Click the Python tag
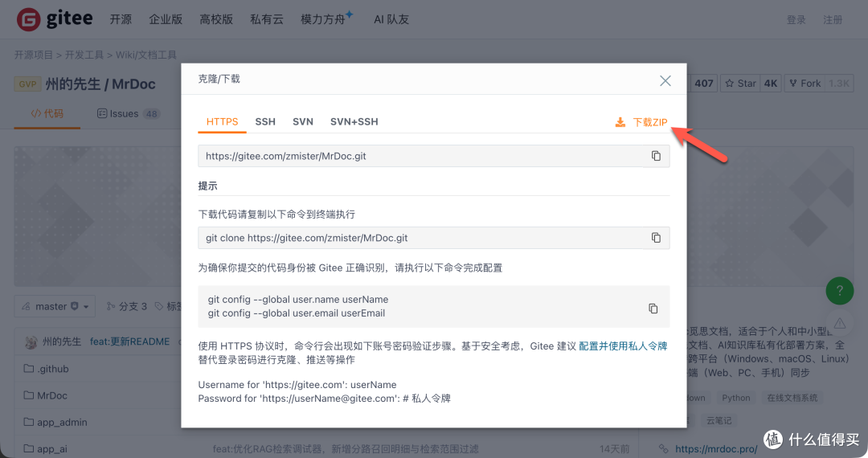The width and height of the screenshot is (868, 458). (736, 398)
